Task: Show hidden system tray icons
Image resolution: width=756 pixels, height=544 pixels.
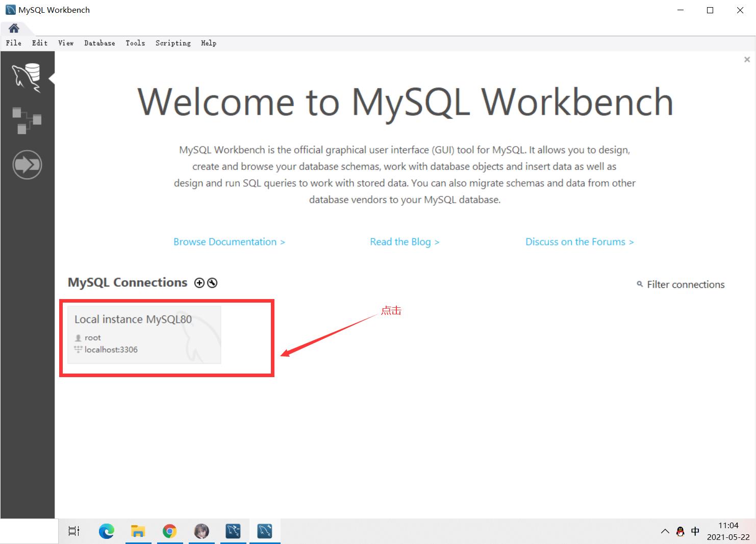Action: [665, 531]
